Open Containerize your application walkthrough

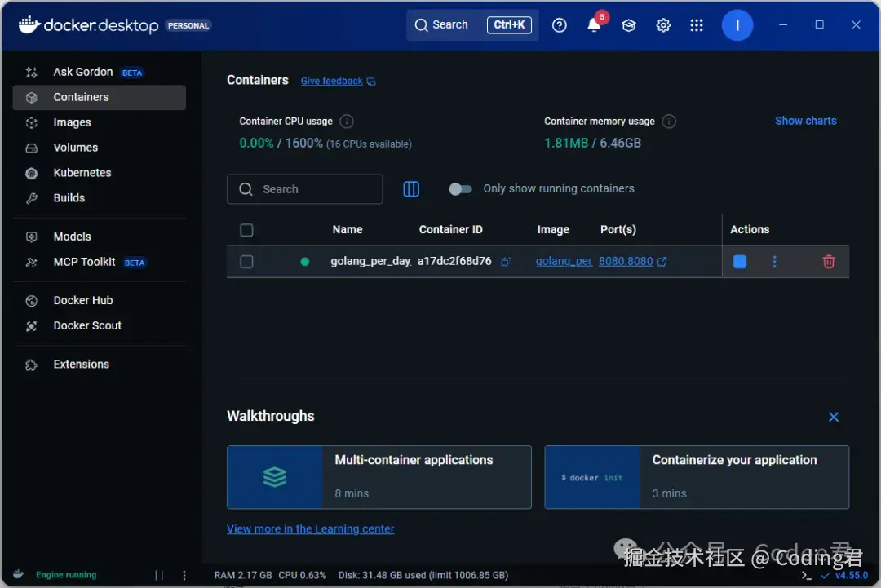697,477
